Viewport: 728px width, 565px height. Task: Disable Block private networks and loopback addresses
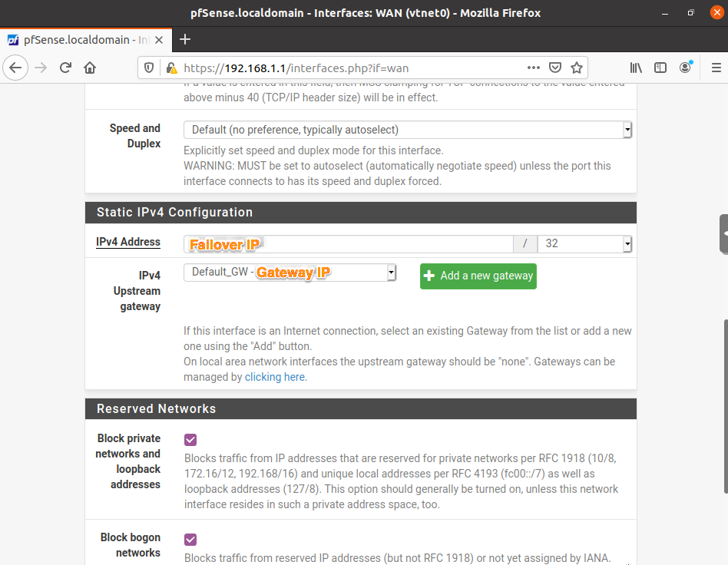pyautogui.click(x=190, y=439)
